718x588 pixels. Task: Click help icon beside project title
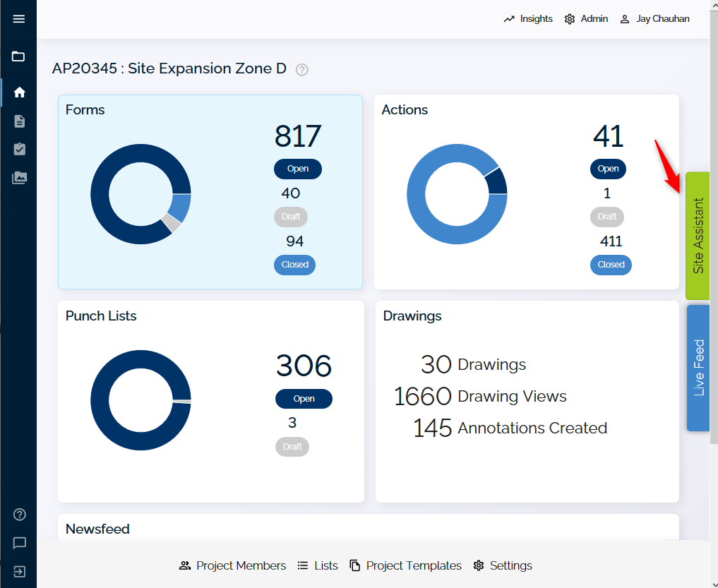click(x=302, y=70)
